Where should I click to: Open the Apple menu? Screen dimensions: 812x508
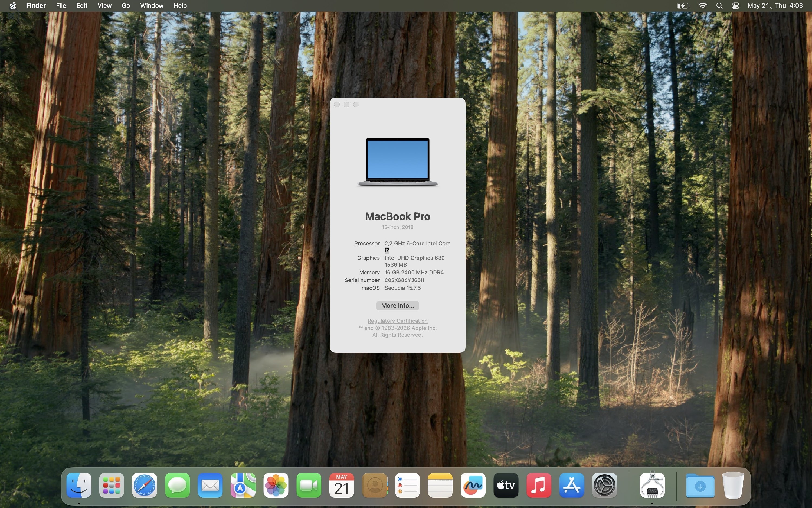pos(13,6)
